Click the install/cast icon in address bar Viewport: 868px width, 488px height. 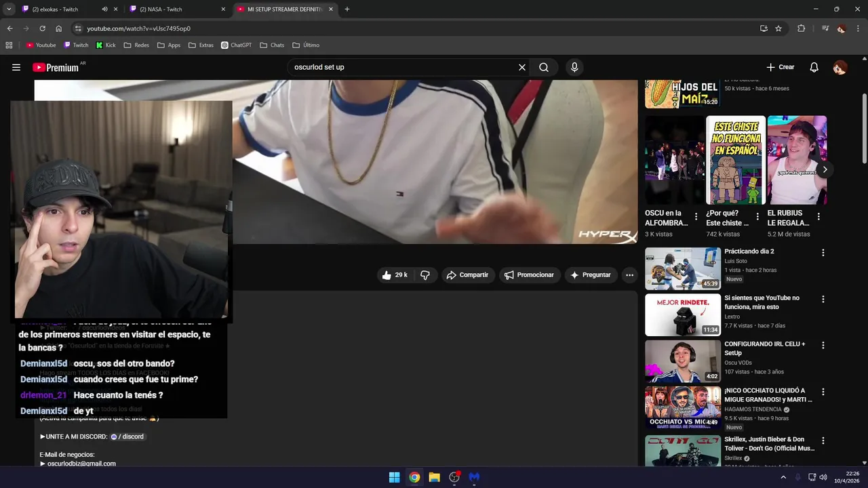coord(764,28)
